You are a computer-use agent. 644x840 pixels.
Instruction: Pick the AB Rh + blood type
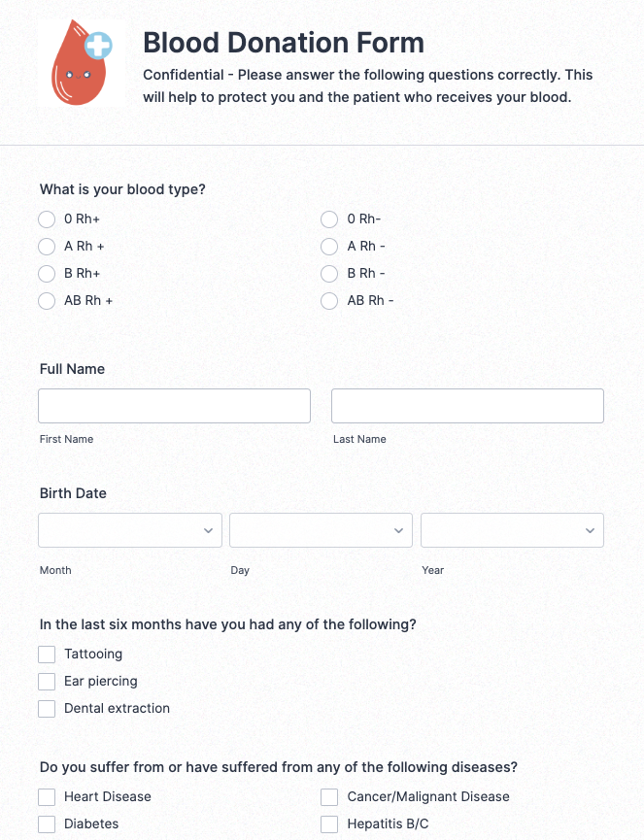46,300
